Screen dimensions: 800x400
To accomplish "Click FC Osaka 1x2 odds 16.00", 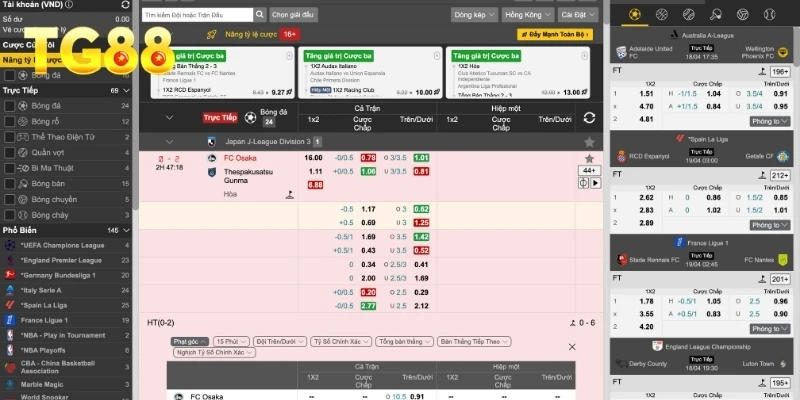I will click(313, 158).
